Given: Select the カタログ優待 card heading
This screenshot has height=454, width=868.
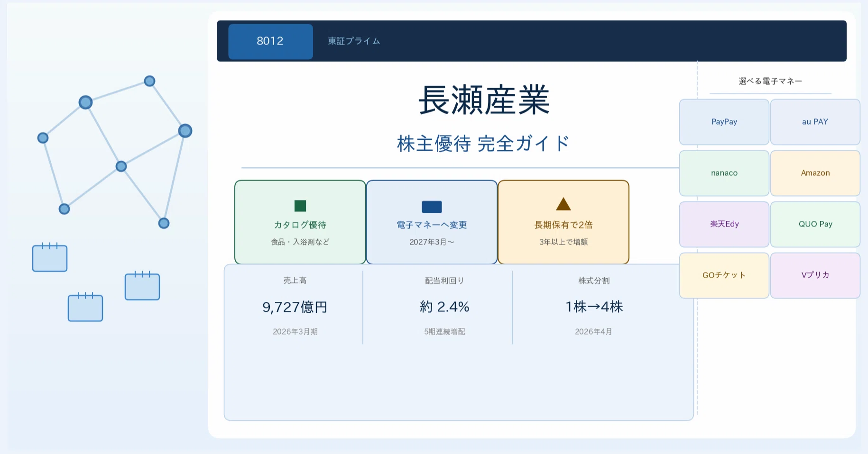Looking at the screenshot, I should [x=300, y=225].
